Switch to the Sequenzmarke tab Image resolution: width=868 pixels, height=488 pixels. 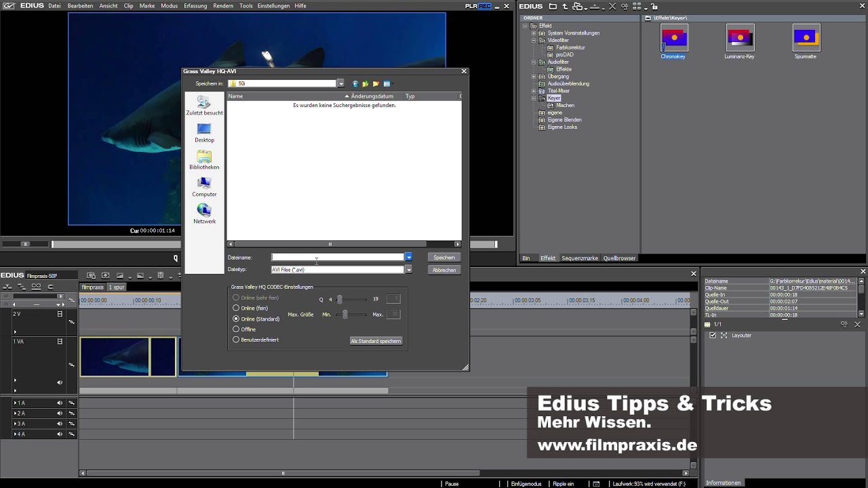[580, 258]
